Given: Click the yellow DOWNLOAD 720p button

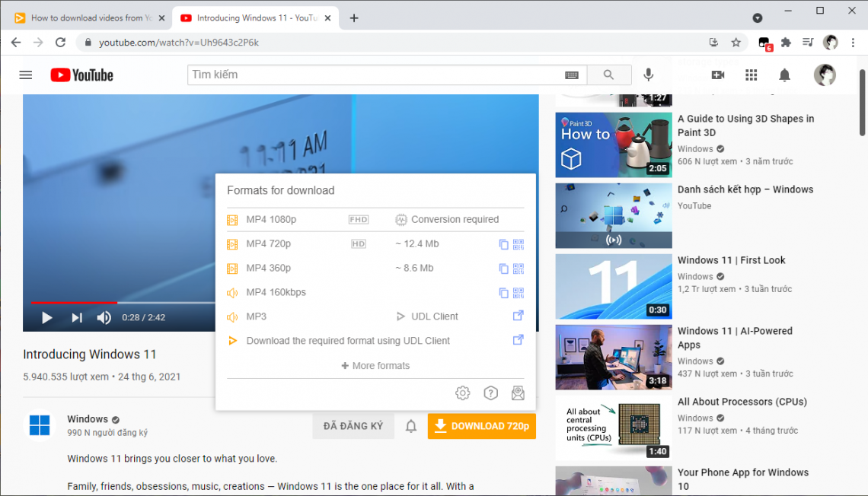Looking at the screenshot, I should 481,426.
